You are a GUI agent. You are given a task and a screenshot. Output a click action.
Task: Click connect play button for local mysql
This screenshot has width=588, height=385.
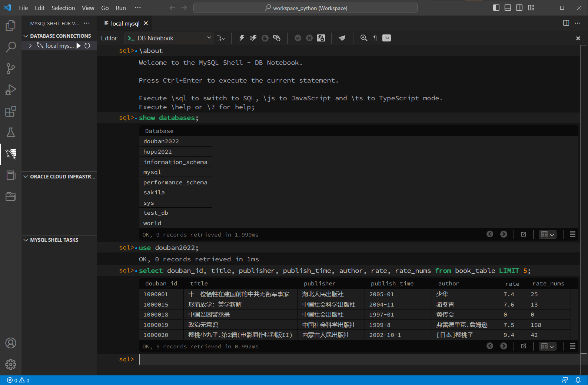point(79,46)
